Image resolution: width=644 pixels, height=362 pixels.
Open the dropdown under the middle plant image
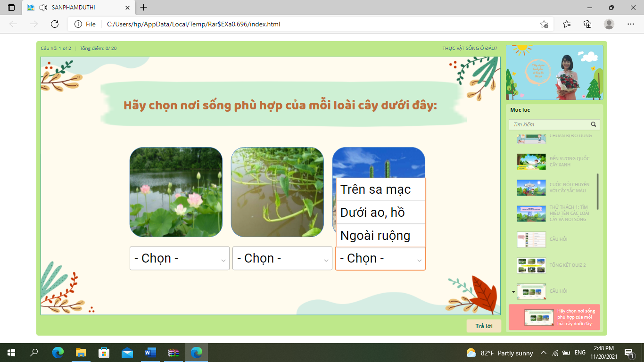(282, 258)
